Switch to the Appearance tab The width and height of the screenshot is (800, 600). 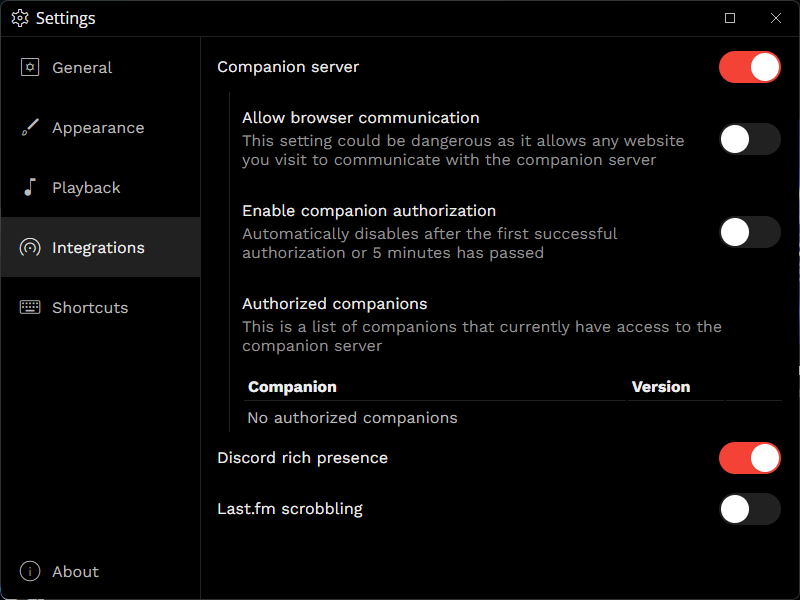pyautogui.click(x=98, y=128)
